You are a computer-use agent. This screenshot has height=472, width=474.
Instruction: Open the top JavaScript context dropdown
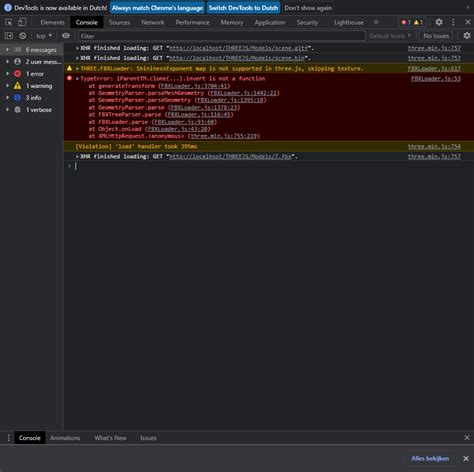pos(44,36)
